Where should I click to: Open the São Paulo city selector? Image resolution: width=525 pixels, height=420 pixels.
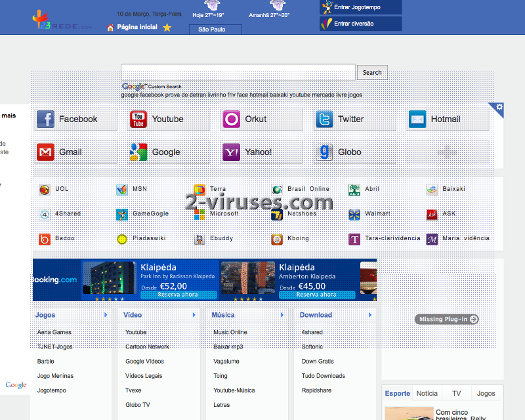click(x=215, y=29)
